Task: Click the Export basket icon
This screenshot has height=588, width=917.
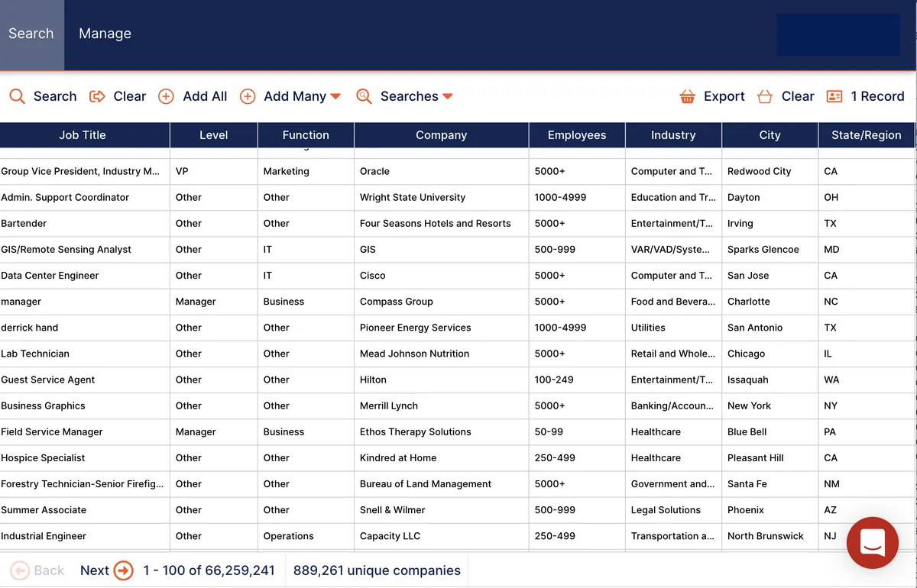Action: (688, 96)
